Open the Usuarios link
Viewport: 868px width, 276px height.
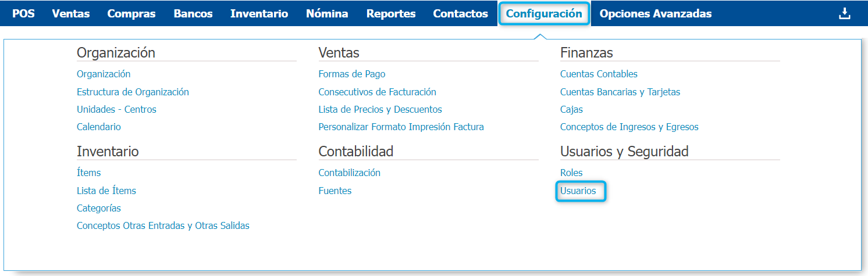pyautogui.click(x=578, y=191)
